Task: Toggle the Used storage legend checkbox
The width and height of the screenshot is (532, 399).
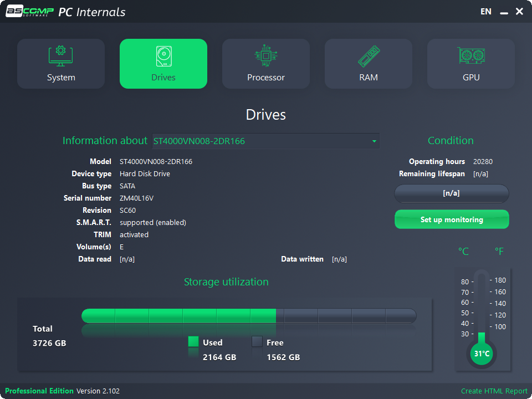Action: [193, 342]
